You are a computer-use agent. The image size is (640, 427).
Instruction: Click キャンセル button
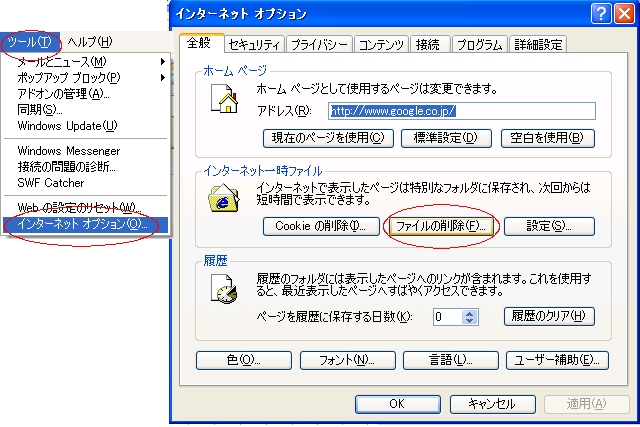tap(493, 404)
